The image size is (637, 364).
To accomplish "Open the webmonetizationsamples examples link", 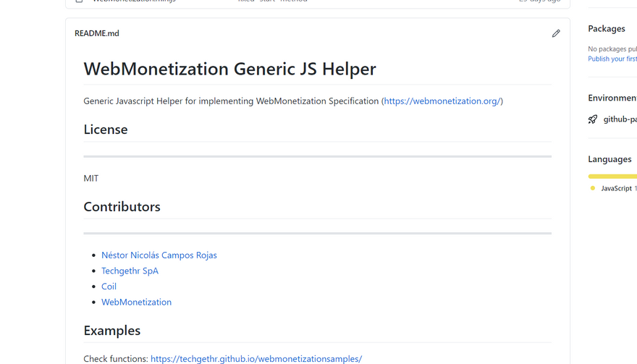I will point(256,358).
